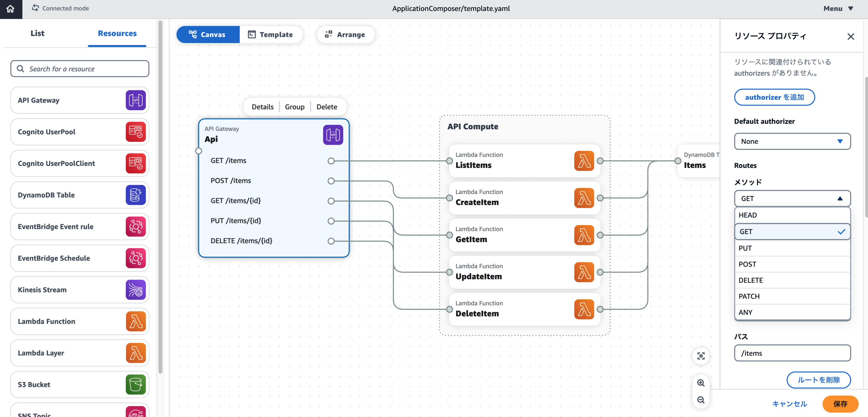Click Delete in the card toolbar
Image resolution: width=868 pixels, height=417 pixels.
[x=327, y=107]
